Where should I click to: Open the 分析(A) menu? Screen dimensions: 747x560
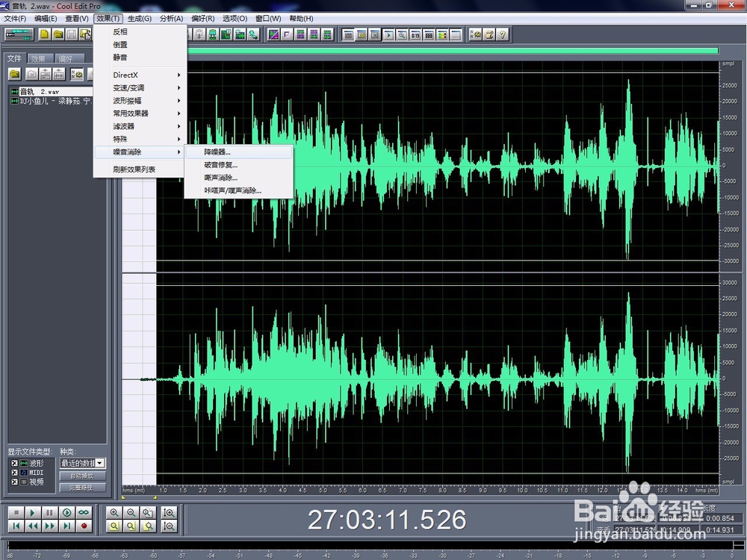(x=172, y=18)
